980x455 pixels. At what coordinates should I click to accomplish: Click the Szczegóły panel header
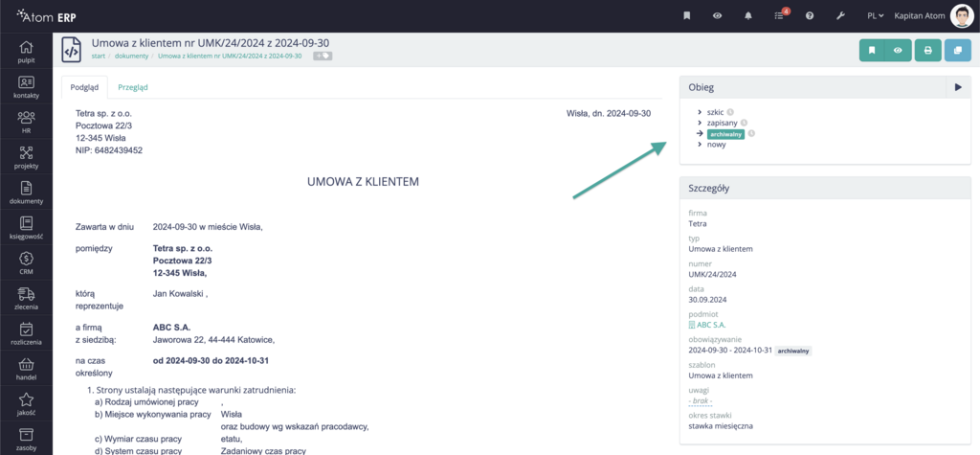click(x=825, y=188)
